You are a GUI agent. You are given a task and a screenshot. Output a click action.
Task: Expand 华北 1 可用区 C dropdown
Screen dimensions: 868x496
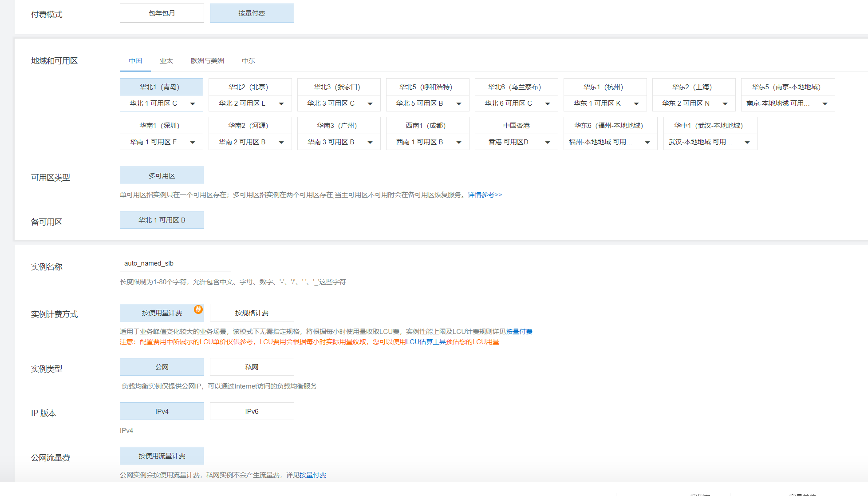click(193, 103)
